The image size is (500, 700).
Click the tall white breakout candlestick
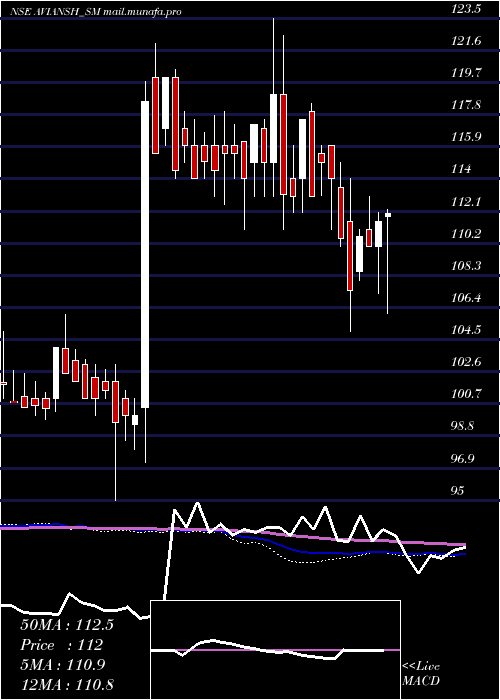point(145,254)
